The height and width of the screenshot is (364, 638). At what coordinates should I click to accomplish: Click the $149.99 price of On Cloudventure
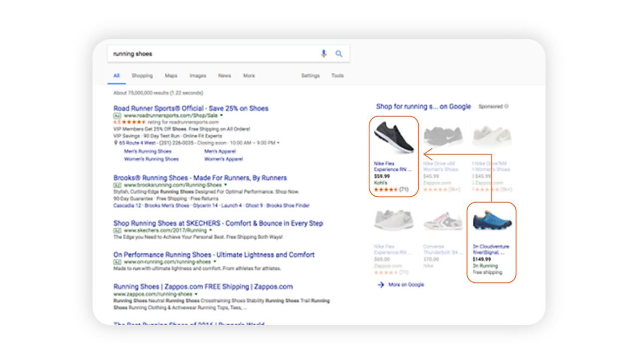(481, 259)
